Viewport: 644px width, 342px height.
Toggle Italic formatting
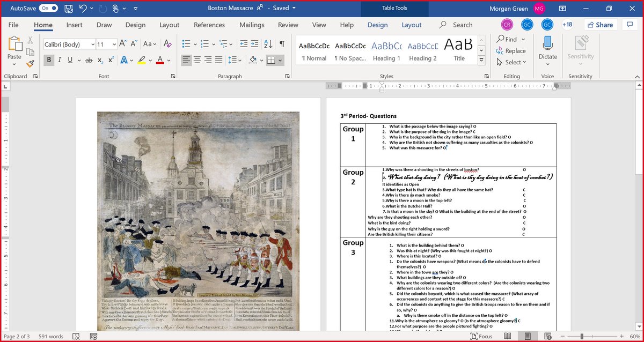[x=60, y=60]
